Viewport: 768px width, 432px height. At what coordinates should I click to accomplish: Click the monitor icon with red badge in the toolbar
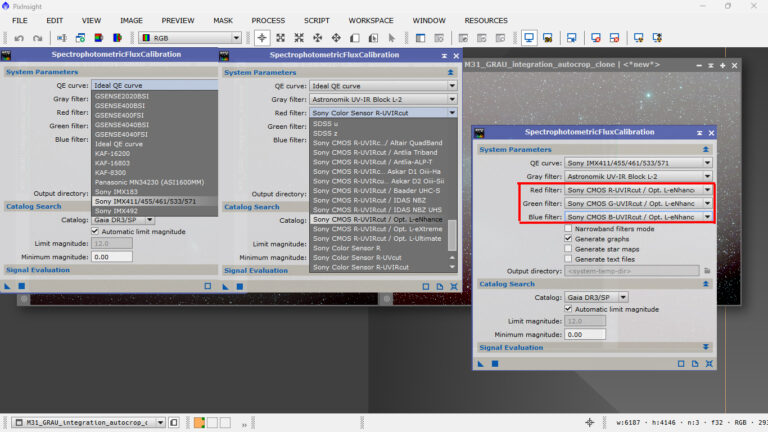(596, 38)
